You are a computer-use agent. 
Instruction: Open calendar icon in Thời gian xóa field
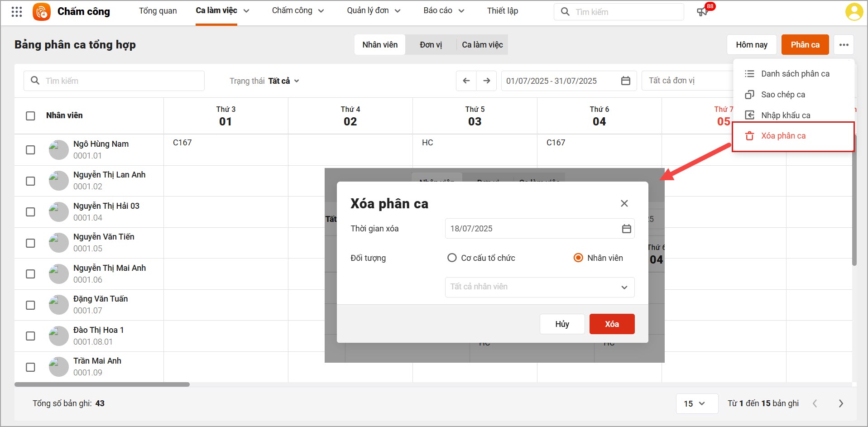(x=626, y=229)
